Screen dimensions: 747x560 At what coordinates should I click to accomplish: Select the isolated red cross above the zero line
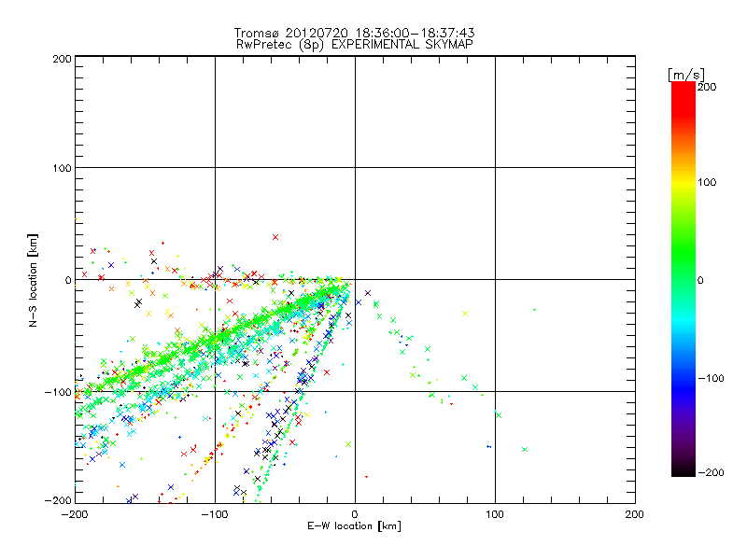275,237
